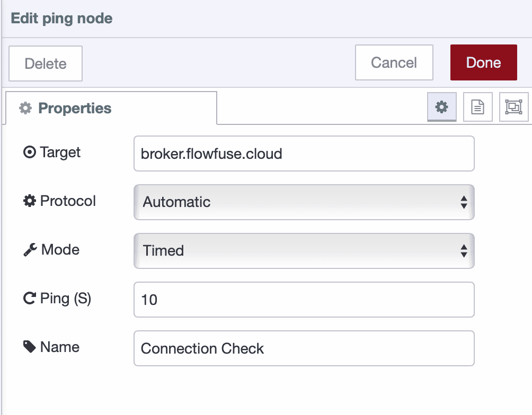The width and height of the screenshot is (532, 415).
Task: Click the refresh icon beside Ping label
Action: (x=29, y=299)
